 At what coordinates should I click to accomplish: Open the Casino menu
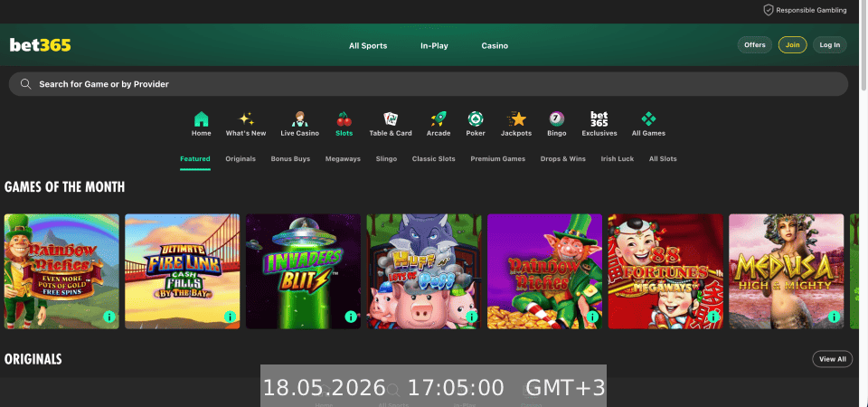pyautogui.click(x=495, y=46)
